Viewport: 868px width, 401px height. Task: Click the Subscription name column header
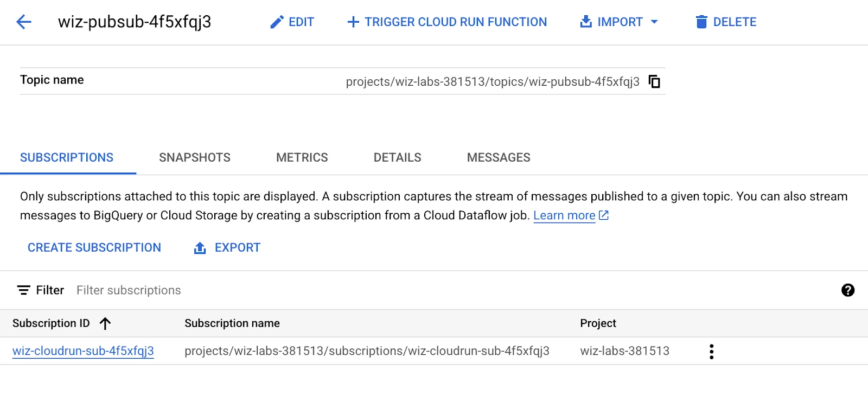(232, 323)
